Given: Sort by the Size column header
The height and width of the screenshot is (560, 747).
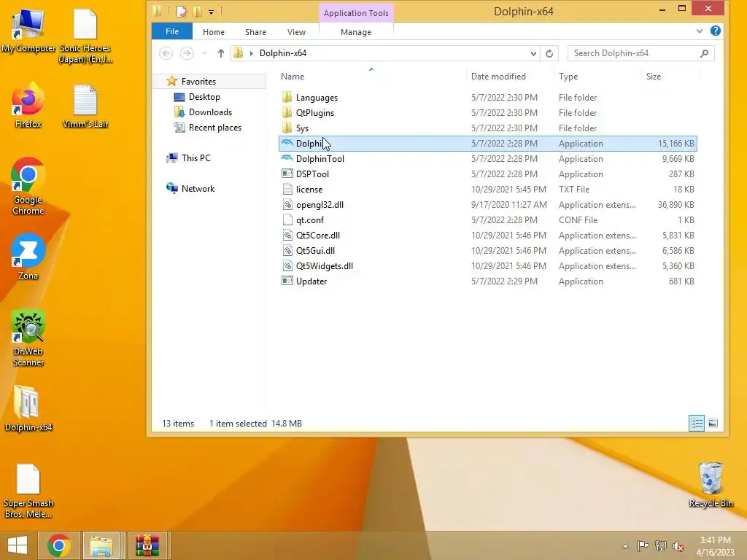Looking at the screenshot, I should (x=653, y=76).
